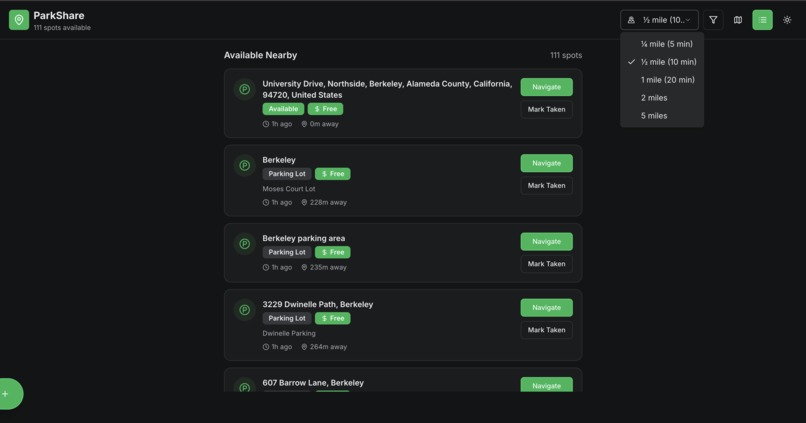Image resolution: width=806 pixels, height=423 pixels.
Task: Click the 'Dwinelle Parking' description
Action: pos(289,334)
